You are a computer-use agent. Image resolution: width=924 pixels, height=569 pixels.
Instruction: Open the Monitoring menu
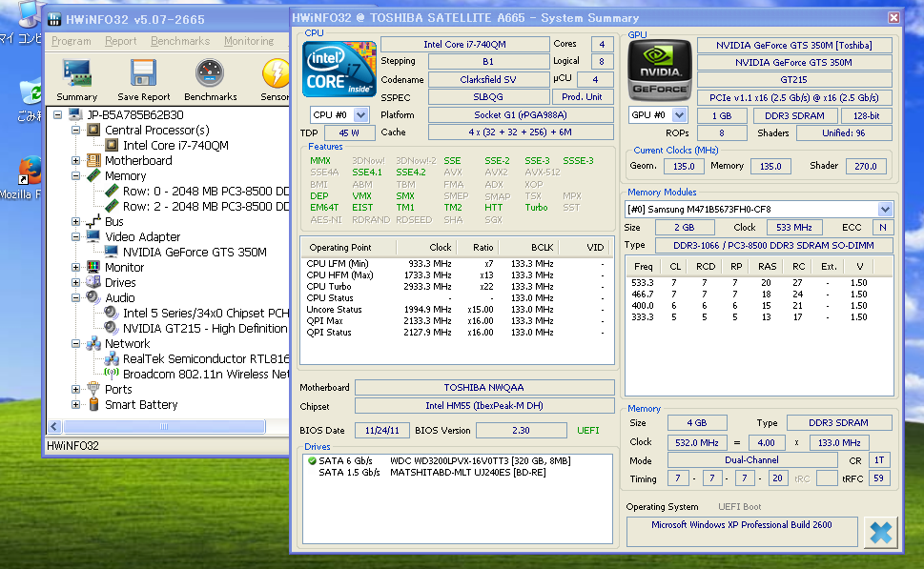pos(248,41)
